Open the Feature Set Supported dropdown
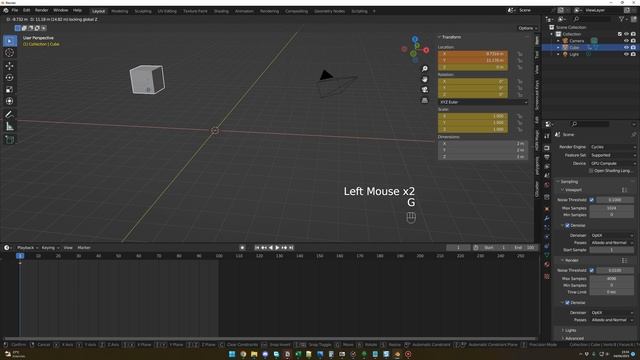640x360 pixels. [x=613, y=155]
